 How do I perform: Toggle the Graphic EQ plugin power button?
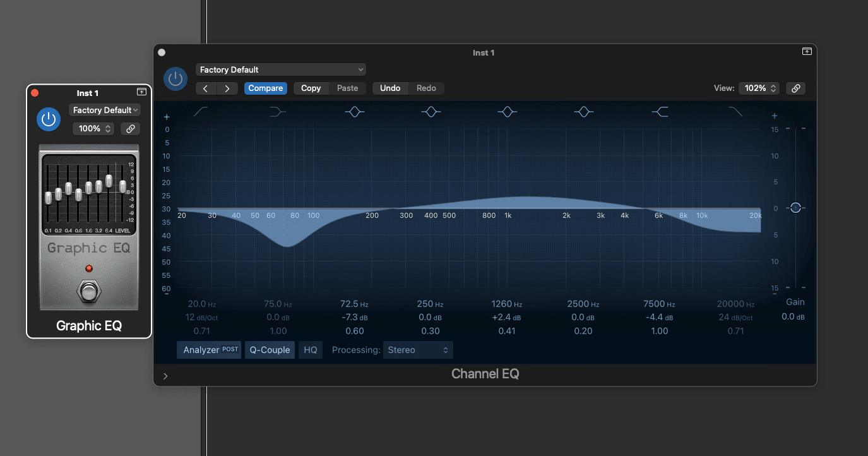click(x=49, y=119)
